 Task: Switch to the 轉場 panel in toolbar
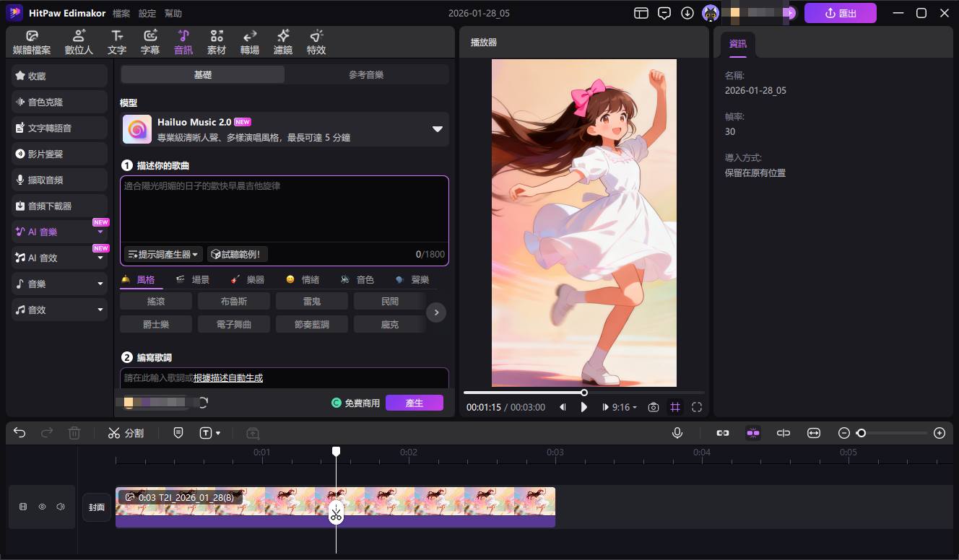[249, 41]
